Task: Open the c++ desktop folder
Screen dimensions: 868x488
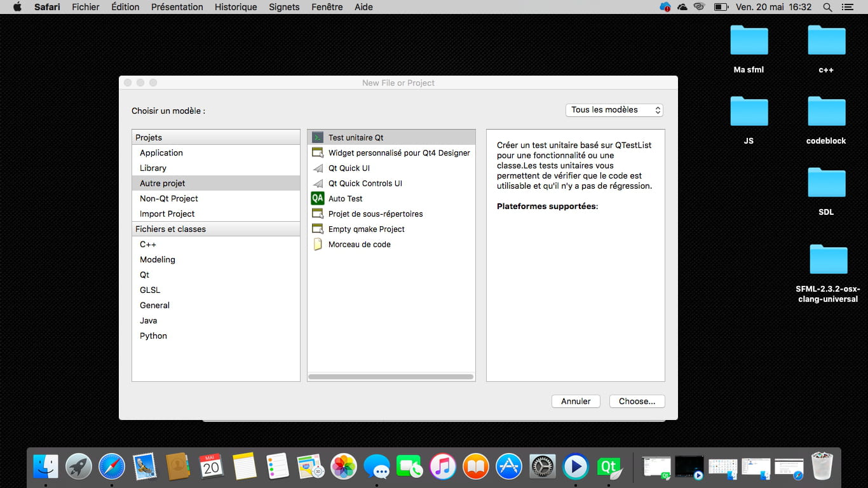Action: click(x=826, y=50)
